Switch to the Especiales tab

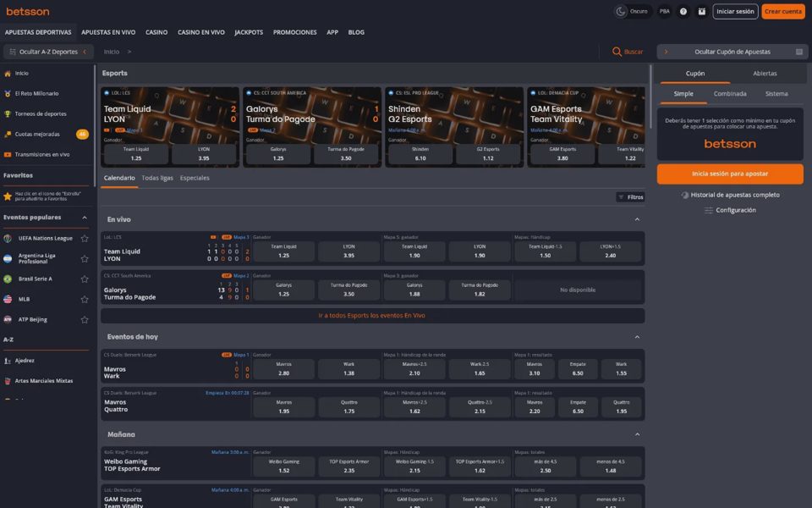pyautogui.click(x=195, y=178)
